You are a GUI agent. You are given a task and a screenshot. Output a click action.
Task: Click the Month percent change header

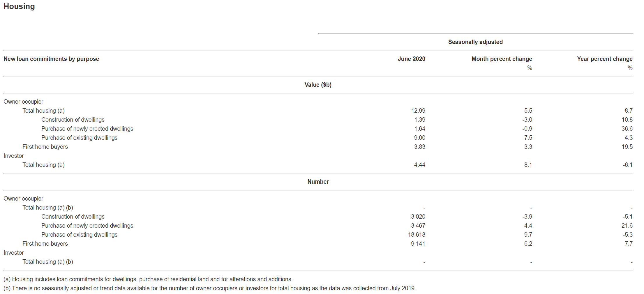502,59
